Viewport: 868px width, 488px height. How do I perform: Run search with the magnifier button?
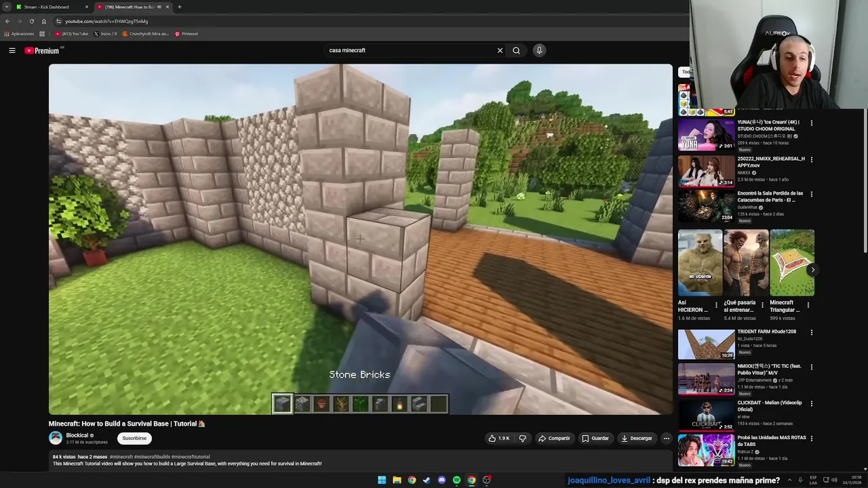[x=516, y=50]
